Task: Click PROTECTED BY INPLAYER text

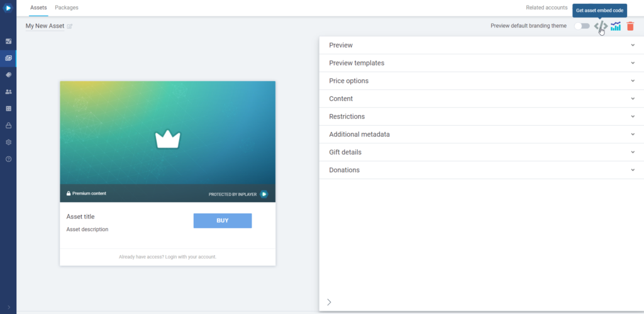Action: [x=233, y=194]
